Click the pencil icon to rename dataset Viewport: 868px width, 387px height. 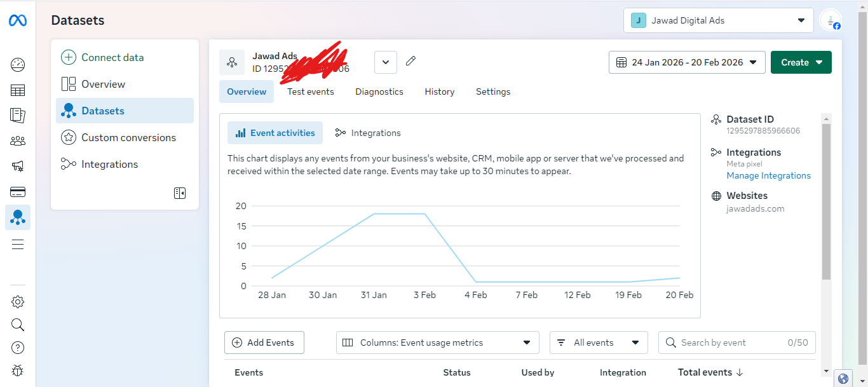(411, 62)
